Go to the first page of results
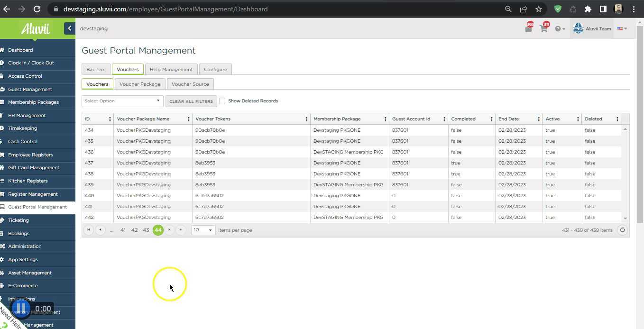This screenshot has width=644, height=329. (89, 230)
